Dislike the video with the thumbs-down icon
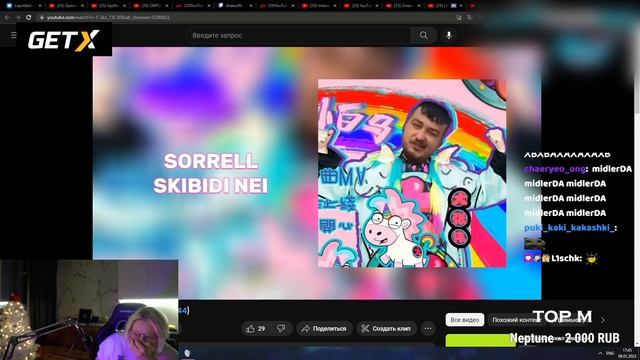The width and height of the screenshot is (640, 360). [281, 329]
